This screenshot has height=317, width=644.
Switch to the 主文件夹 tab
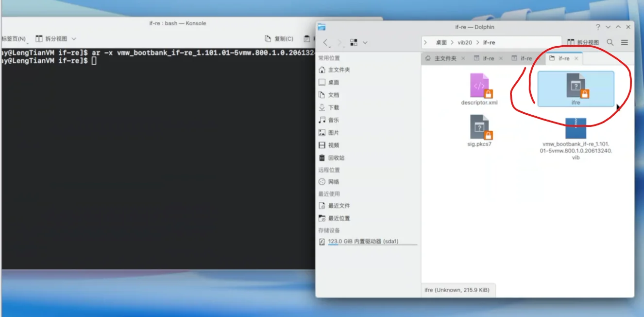(441, 58)
